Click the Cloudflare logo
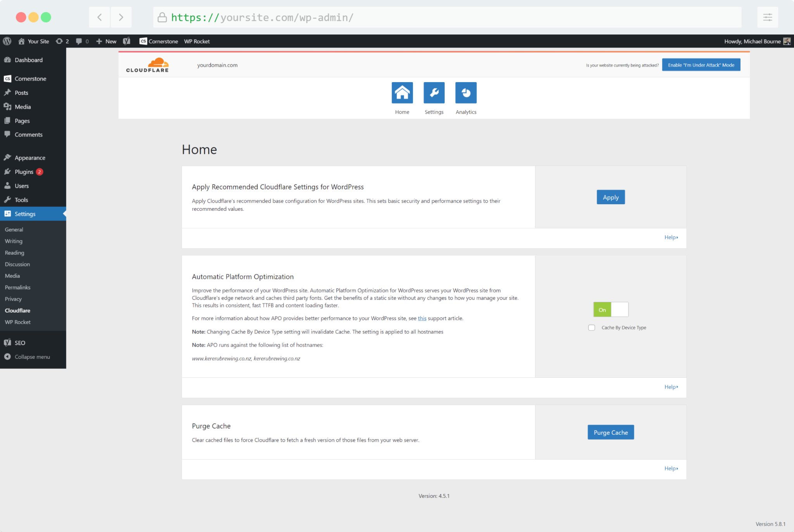Viewport: 794px width, 532px height. tap(147, 65)
